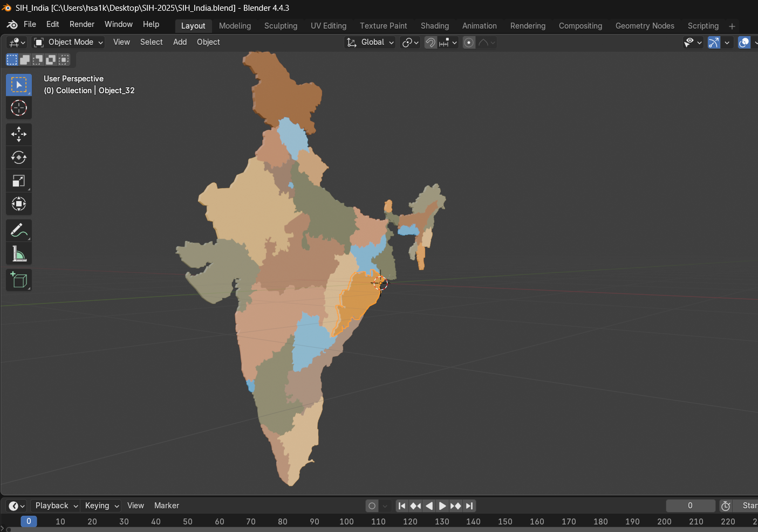758x532 pixels.
Task: Select the Add Cube tool
Action: click(x=19, y=280)
